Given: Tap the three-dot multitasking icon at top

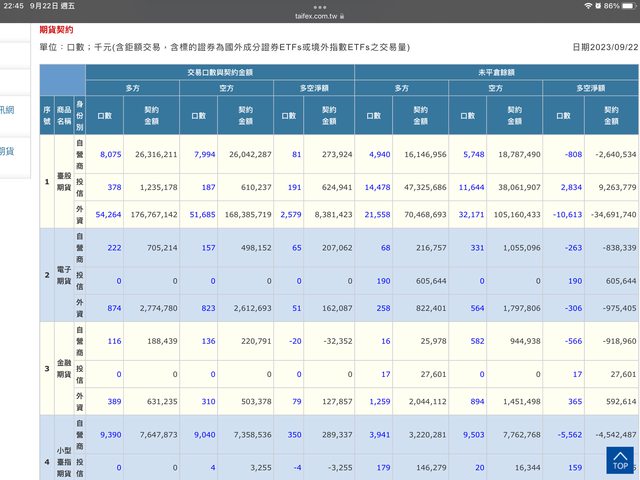Looking at the screenshot, I should point(320,5).
